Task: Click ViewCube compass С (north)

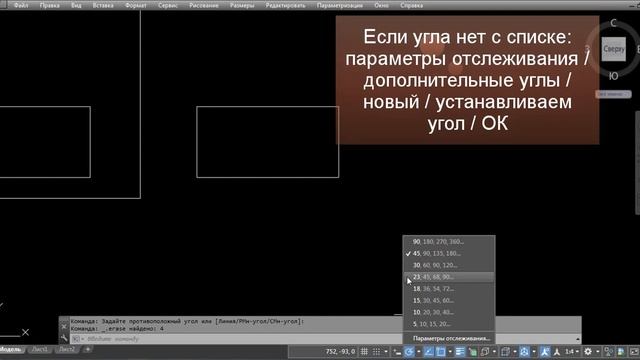Action: [613, 23]
